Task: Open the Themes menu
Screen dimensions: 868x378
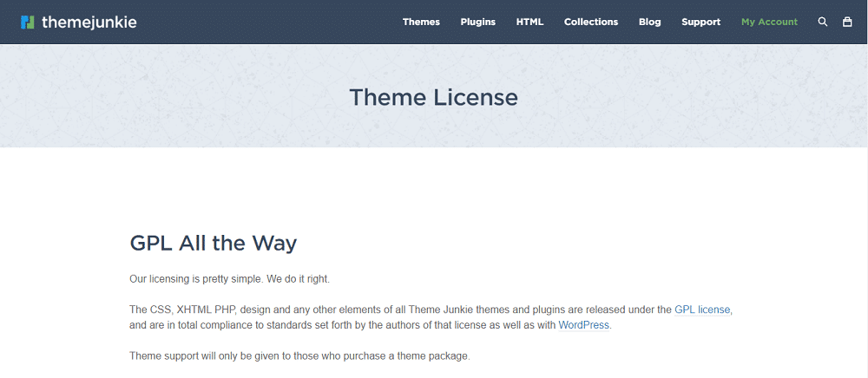Action: pyautogui.click(x=421, y=22)
